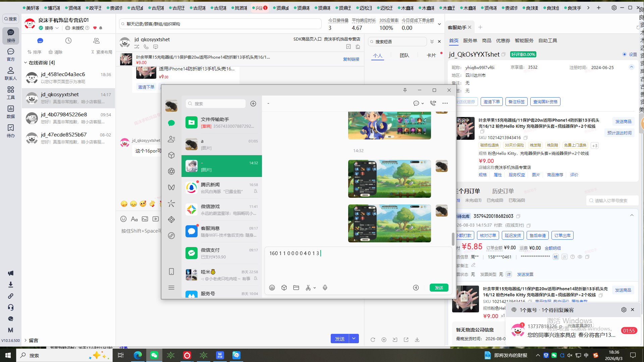Toggle WeChat window pin-on-top
Viewport: 644px width, 362px height.
tap(405, 90)
